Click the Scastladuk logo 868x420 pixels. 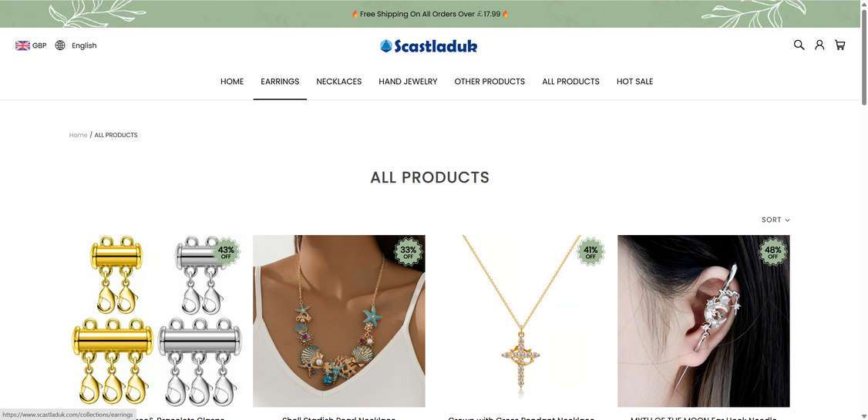coord(429,46)
